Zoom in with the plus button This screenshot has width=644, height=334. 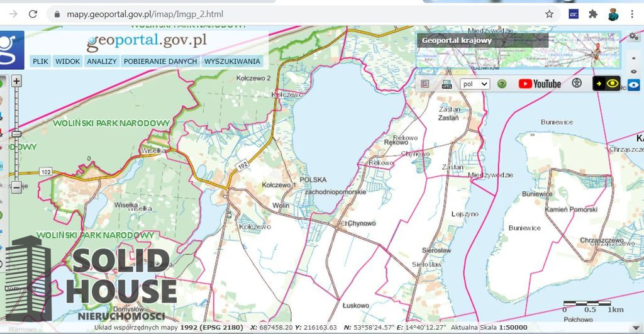(16, 81)
